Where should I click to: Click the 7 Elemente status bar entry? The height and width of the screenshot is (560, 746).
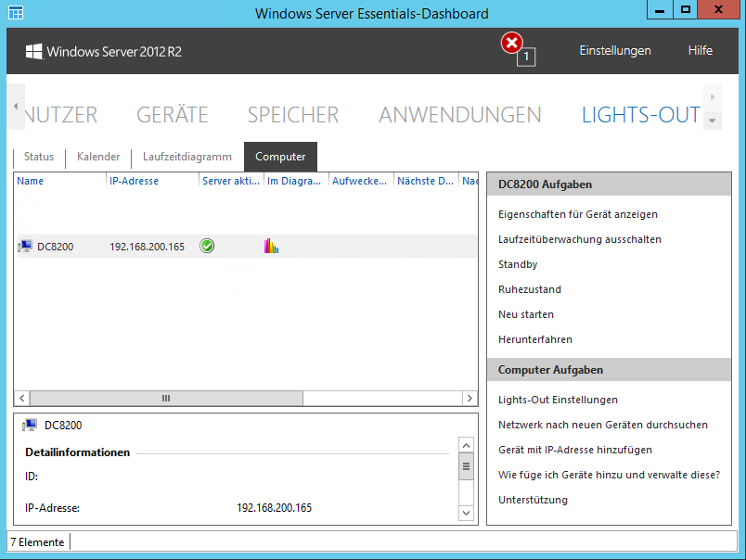click(x=38, y=542)
